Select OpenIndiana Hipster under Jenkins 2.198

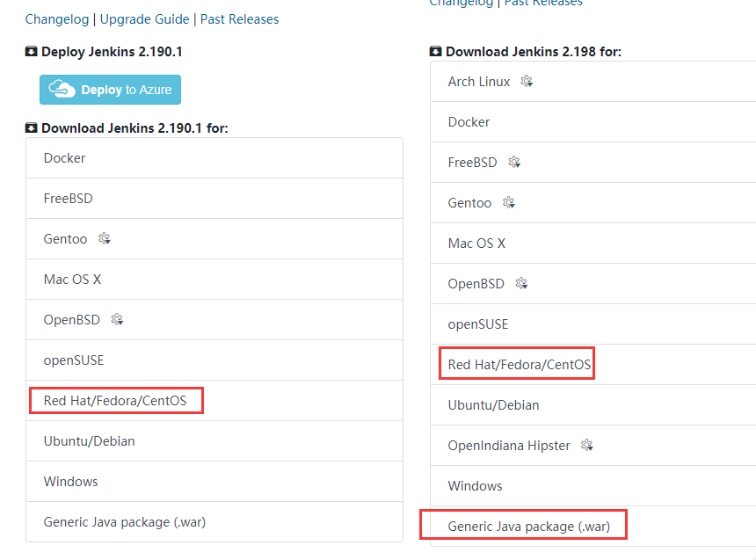pos(593,446)
